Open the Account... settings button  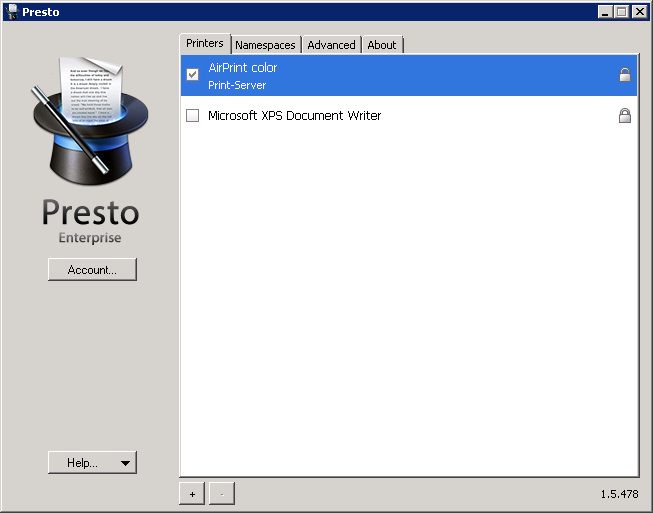92,269
